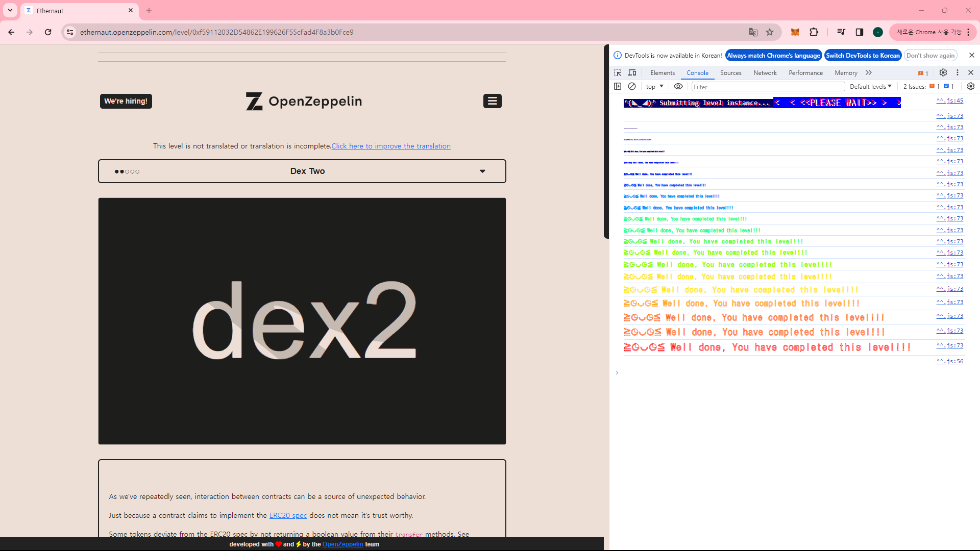Open the Extensions puzzle menu

(814, 32)
